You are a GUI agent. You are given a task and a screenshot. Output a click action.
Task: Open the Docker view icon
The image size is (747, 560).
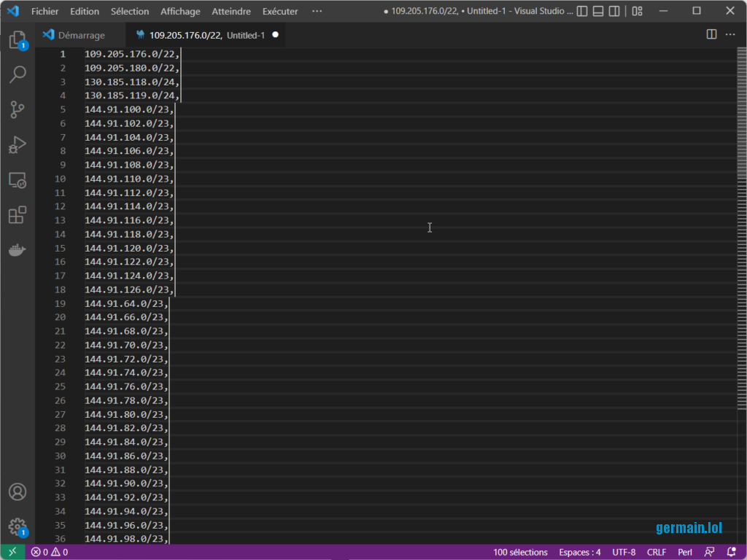coord(18,250)
